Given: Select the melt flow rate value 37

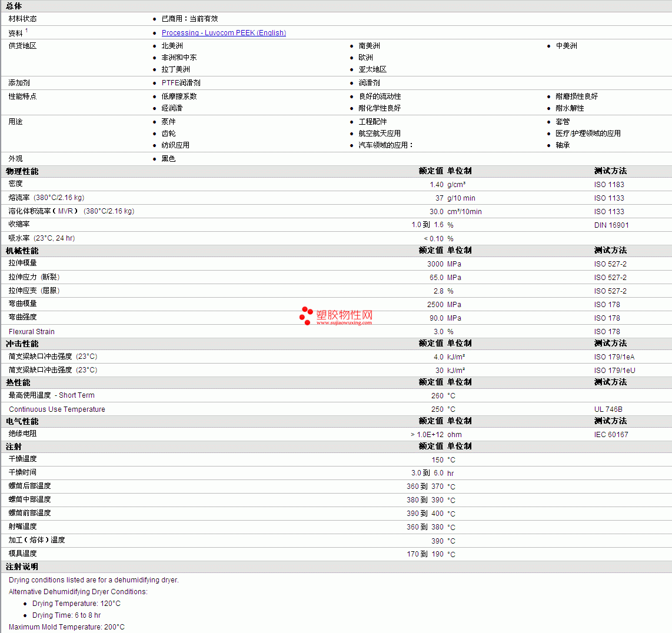Looking at the screenshot, I should (440, 198).
